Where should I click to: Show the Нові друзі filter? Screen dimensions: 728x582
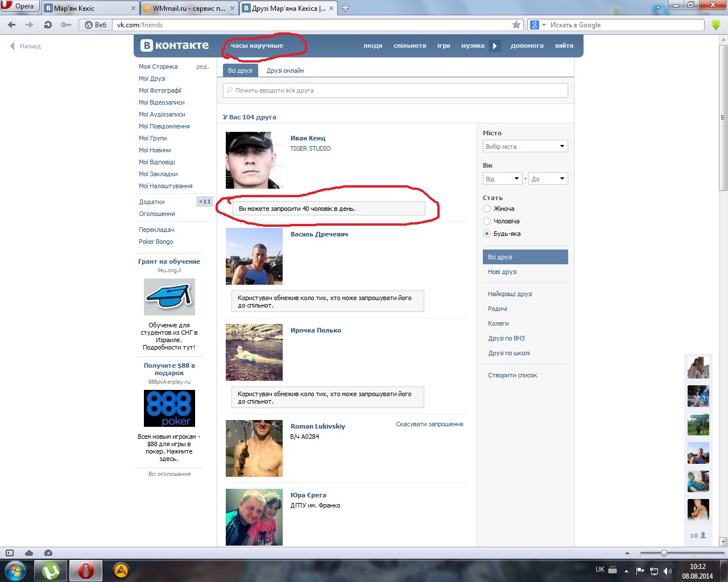point(502,272)
